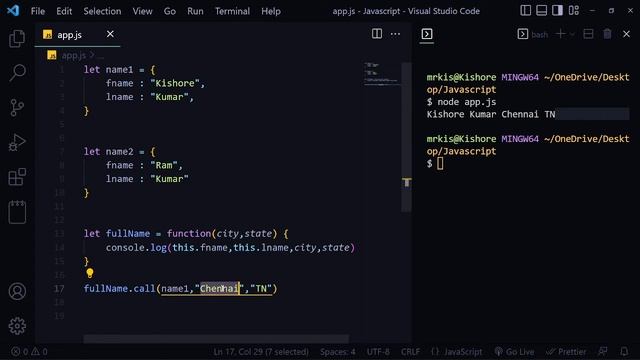This screenshot has height=360, width=640.
Task: Change encoding via UTF-8 status item
Action: coord(378,351)
